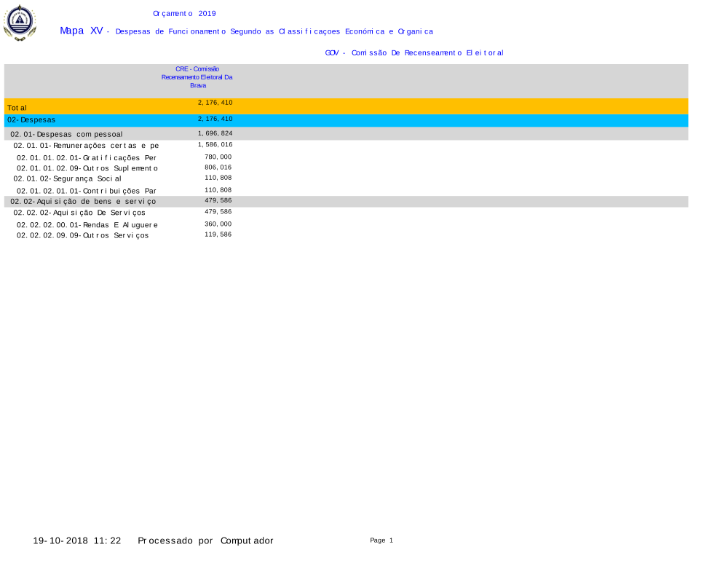Screen dimensions: 728x563
Task: Click the '02.01.01.02.01-Gratificações Per' entry
Action: tap(86, 157)
